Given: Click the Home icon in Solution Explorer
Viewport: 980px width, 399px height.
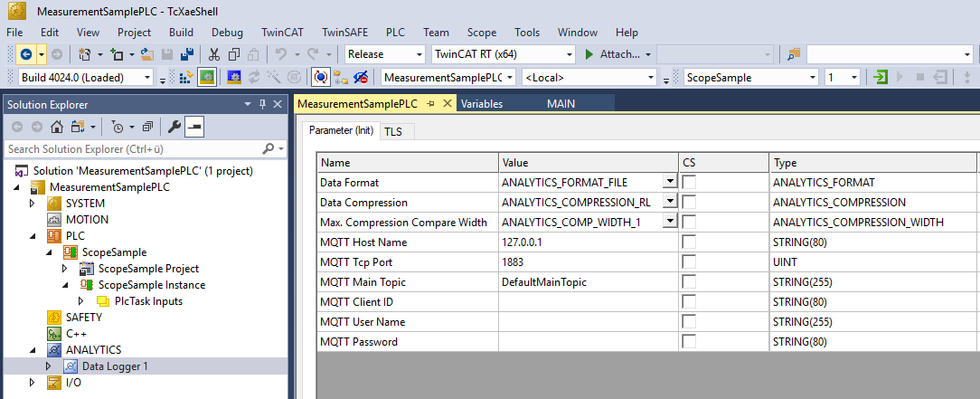Looking at the screenshot, I should 57,127.
